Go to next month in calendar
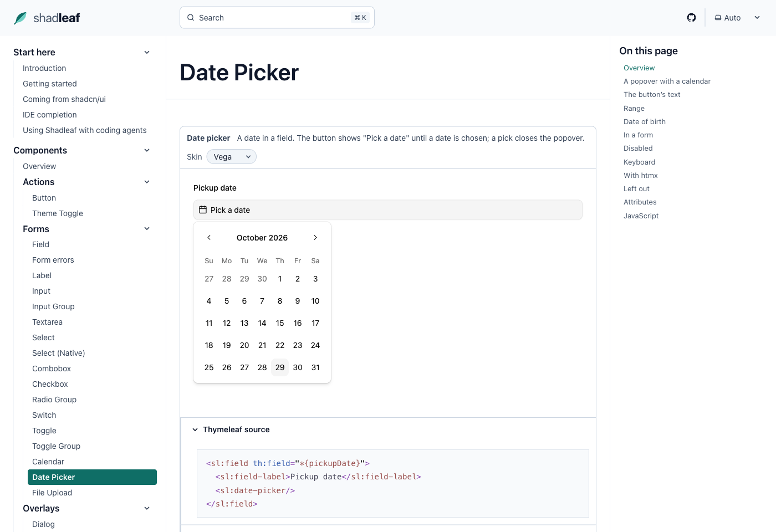The height and width of the screenshot is (532, 776). click(x=315, y=238)
